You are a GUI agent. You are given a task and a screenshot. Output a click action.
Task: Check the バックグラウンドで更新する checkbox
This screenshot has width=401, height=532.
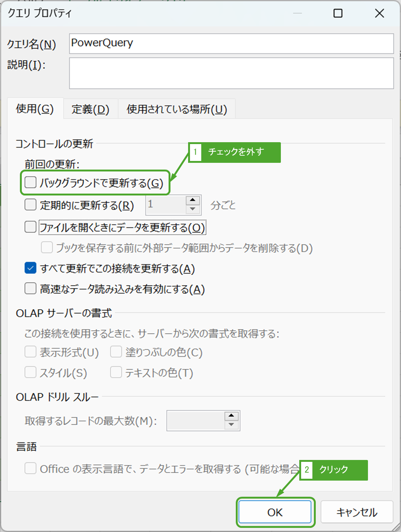pyautogui.click(x=30, y=183)
